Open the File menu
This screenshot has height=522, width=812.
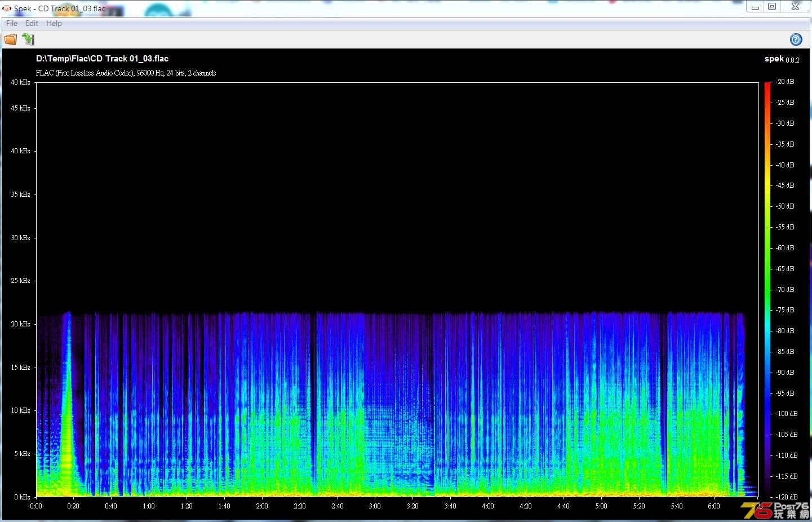tap(12, 23)
